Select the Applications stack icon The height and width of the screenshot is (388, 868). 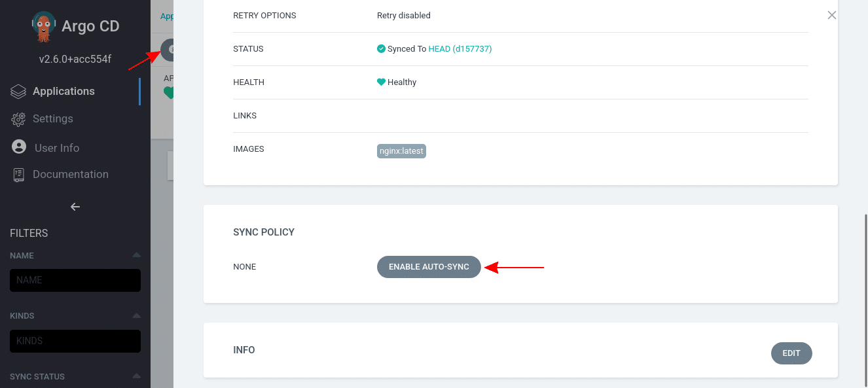(x=18, y=91)
